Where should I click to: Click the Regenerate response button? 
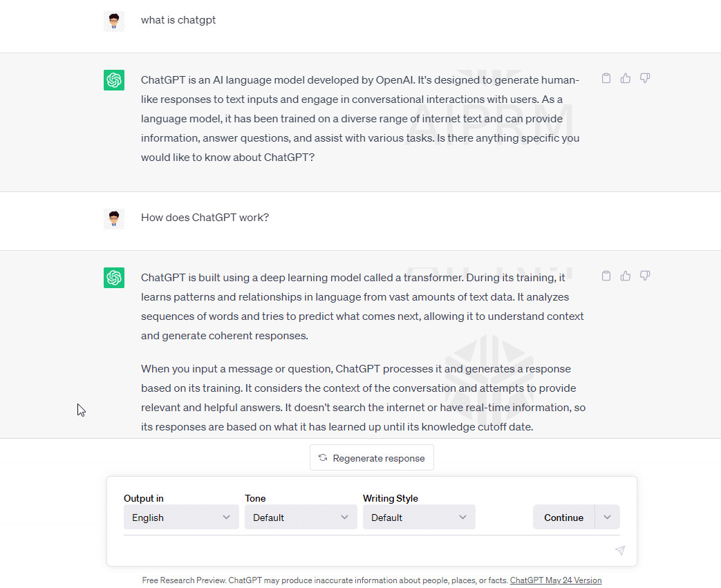(x=372, y=457)
